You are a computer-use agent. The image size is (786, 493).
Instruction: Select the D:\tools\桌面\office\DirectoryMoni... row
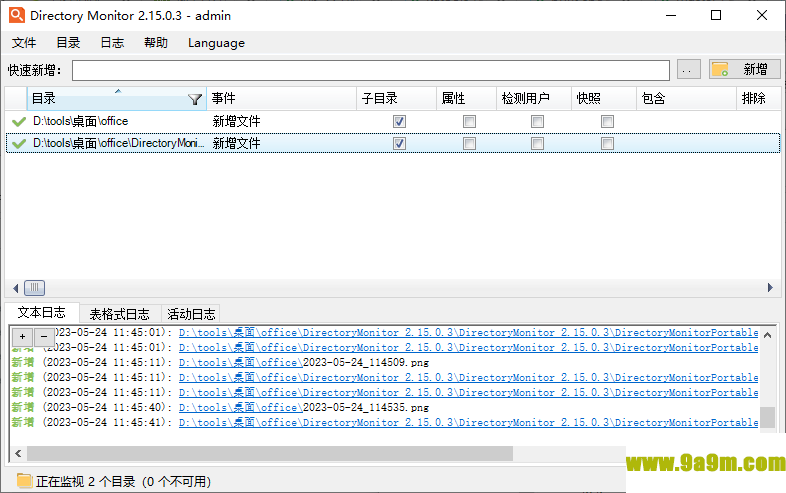[393, 143]
